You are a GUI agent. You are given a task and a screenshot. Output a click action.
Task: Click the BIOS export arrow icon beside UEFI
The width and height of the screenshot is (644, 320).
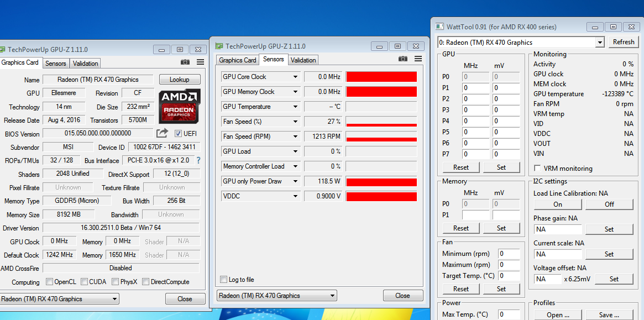coord(162,133)
